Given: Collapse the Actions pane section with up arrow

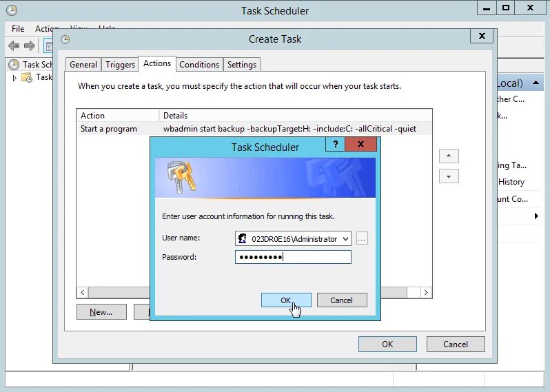Looking at the screenshot, I should click(x=536, y=83).
